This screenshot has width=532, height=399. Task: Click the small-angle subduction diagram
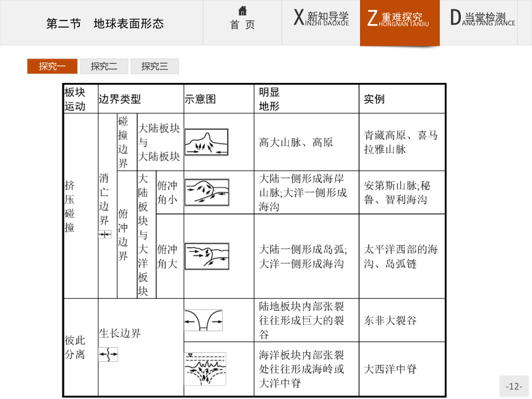[207, 192]
